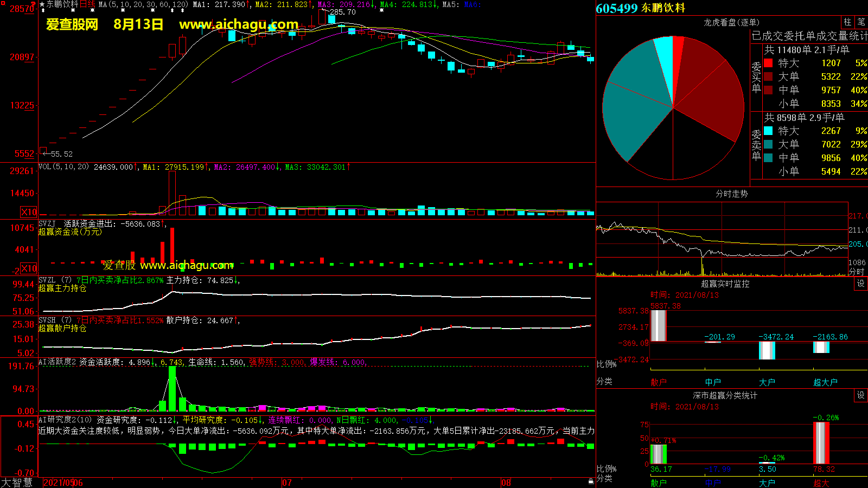Click the X10 scale marker on SVZJ axis

(x=29, y=268)
